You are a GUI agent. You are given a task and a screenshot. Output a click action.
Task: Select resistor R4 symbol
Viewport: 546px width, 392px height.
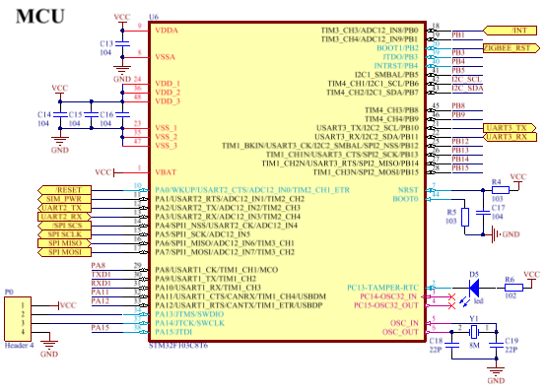501,190
